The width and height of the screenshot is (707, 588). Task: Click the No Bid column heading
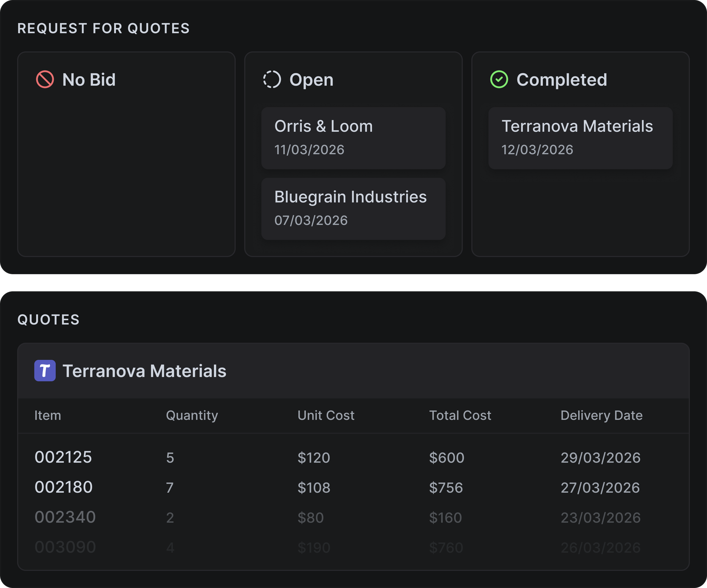coord(89,80)
